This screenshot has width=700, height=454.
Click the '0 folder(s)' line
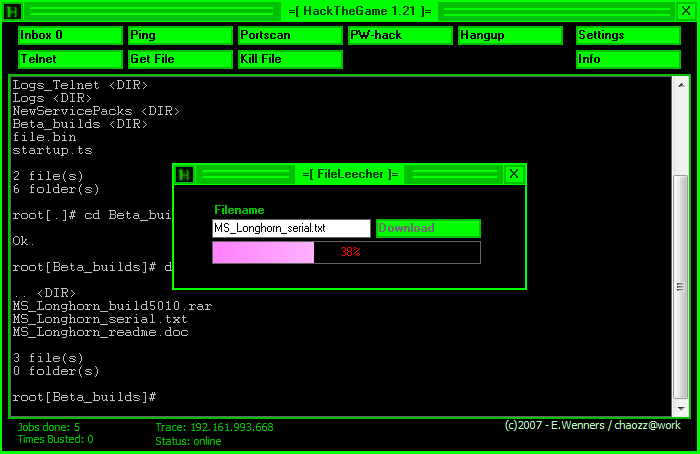click(x=56, y=371)
